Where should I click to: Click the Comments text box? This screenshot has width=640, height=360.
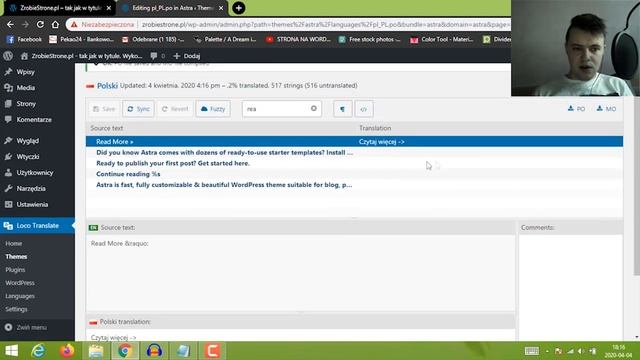click(571, 287)
